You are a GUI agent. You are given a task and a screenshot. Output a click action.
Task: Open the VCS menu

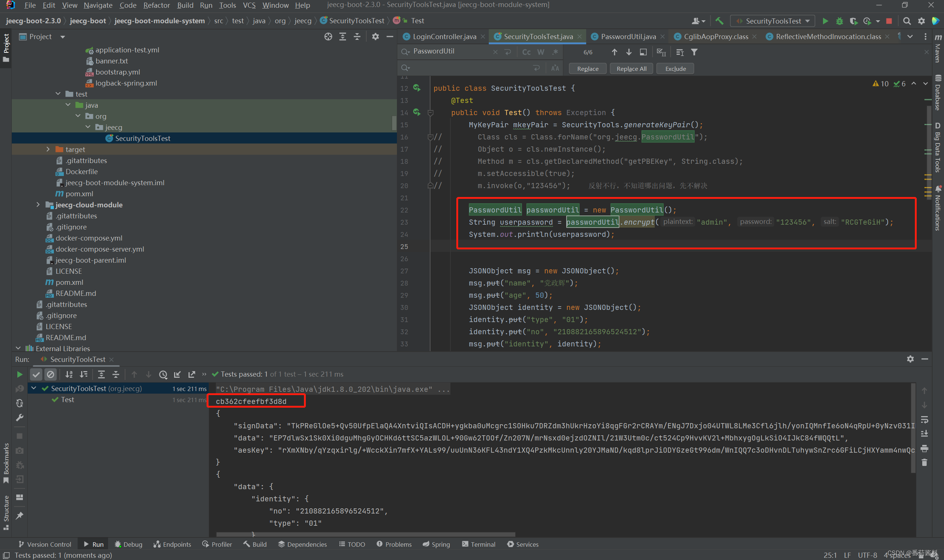(249, 5)
